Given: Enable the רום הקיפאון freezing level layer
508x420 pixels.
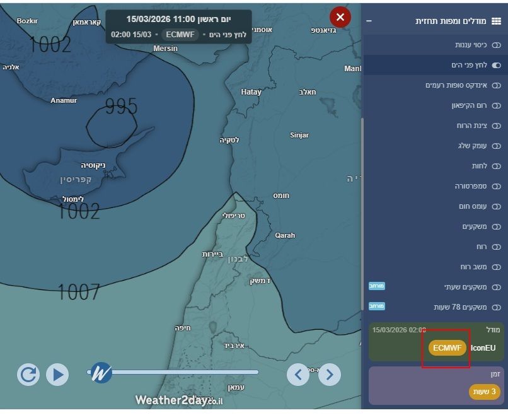Looking at the screenshot, I should click(x=496, y=105).
